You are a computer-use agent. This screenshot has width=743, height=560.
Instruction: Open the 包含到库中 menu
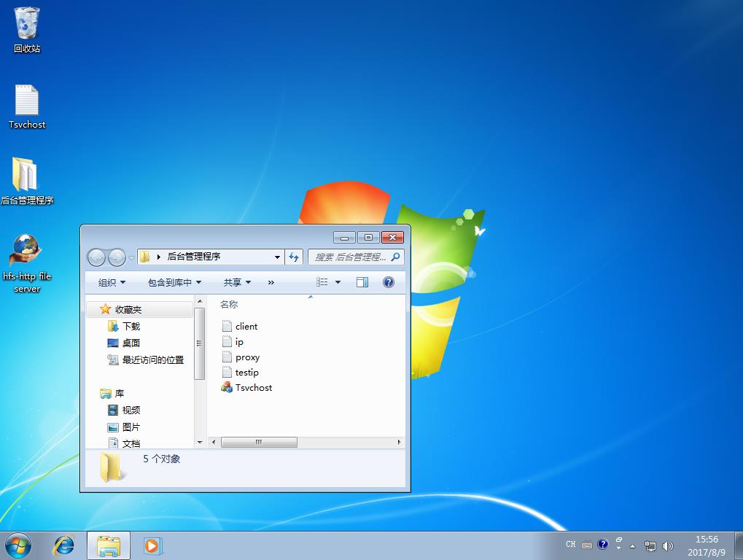tap(174, 282)
